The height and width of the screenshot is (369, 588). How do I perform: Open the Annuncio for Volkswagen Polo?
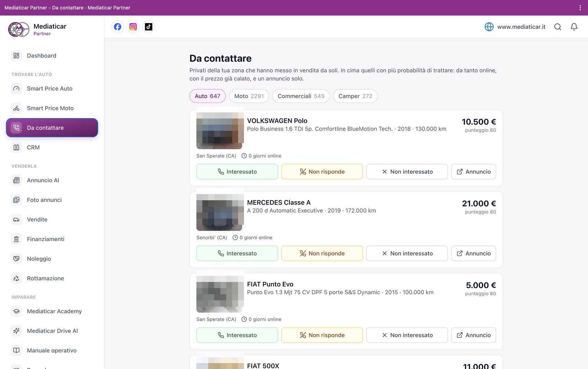click(x=474, y=172)
